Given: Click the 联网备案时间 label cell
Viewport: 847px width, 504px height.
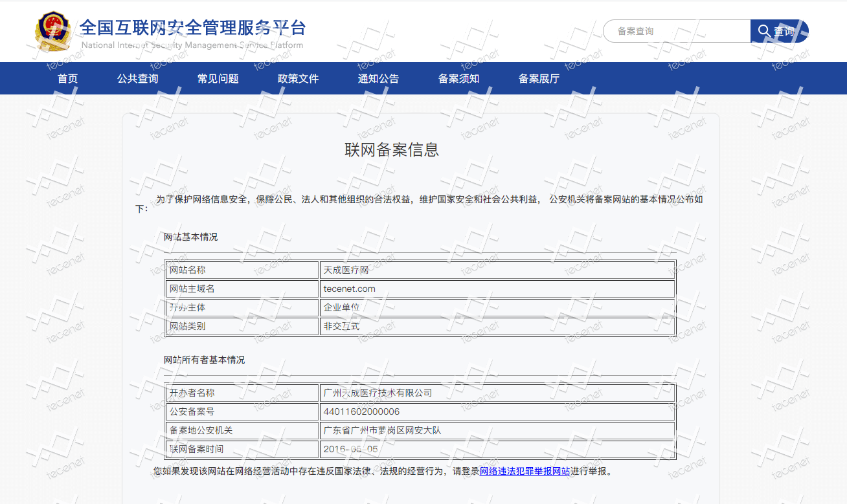Looking at the screenshot, I should 242,449.
